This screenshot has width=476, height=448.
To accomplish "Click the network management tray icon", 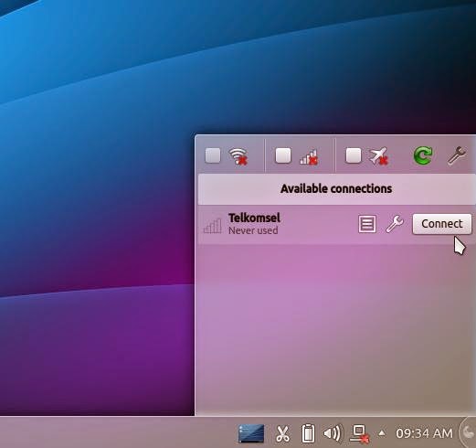I will click(x=359, y=434).
